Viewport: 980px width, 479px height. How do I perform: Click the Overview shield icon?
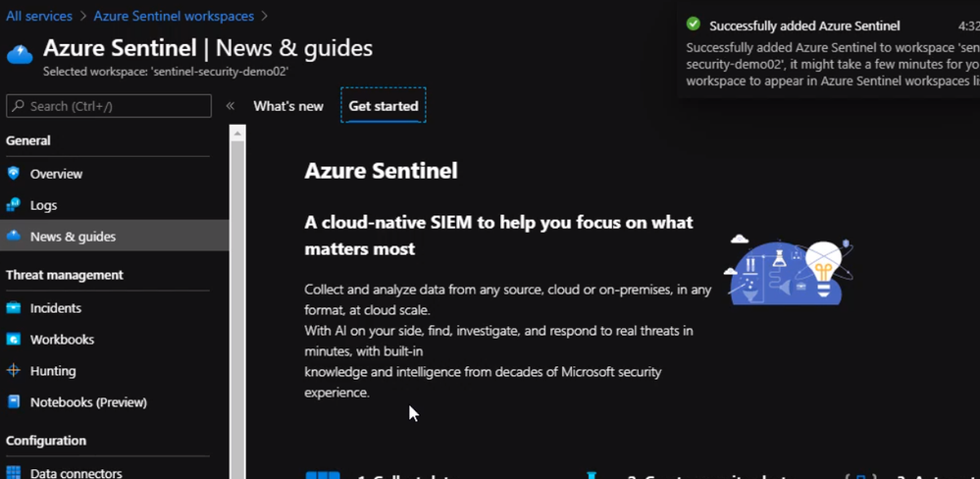coord(14,174)
